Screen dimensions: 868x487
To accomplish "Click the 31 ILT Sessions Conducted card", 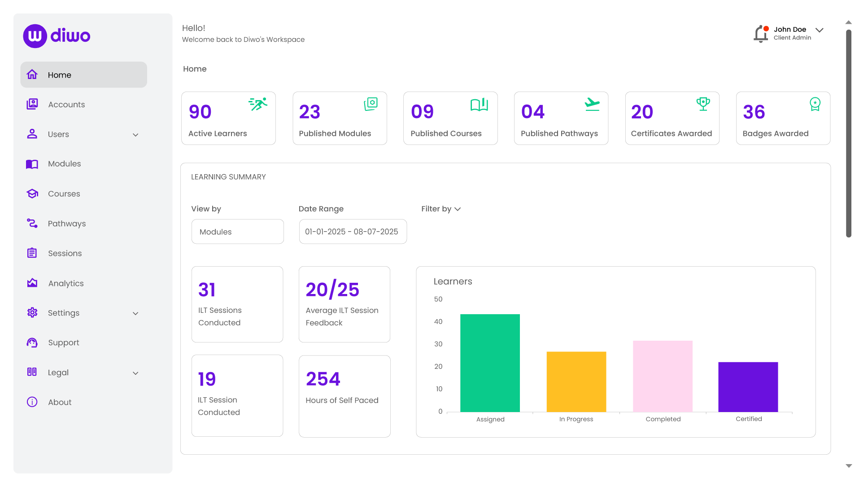I will click(237, 304).
